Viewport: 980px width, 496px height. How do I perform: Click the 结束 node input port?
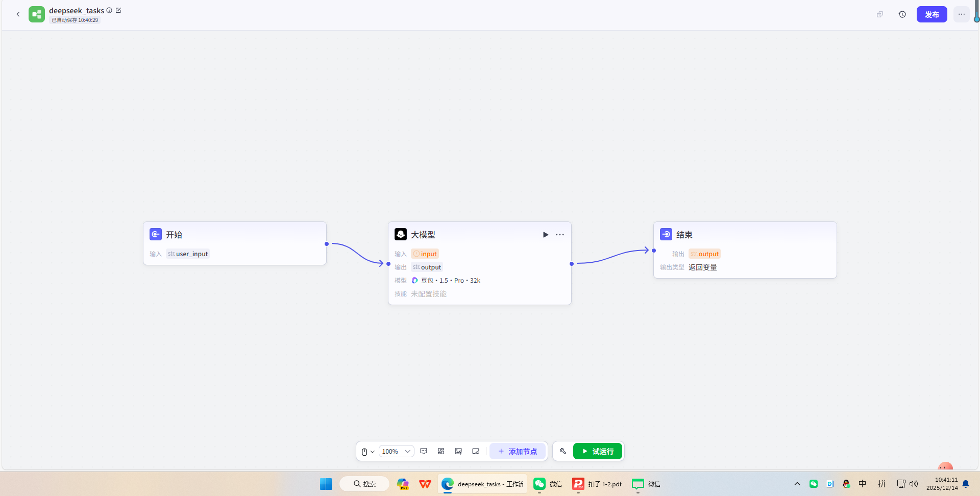click(x=654, y=251)
